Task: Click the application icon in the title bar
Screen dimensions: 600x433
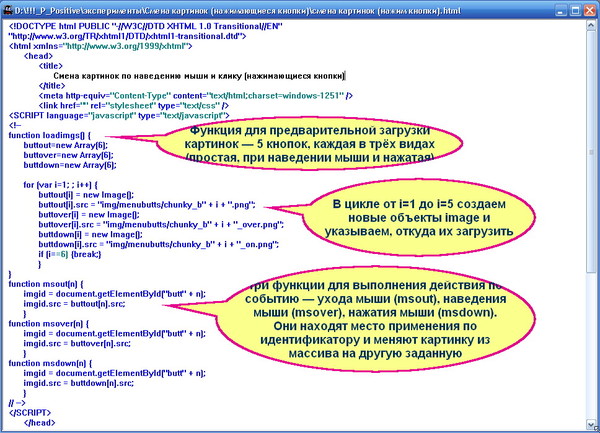Action: click(x=7, y=10)
